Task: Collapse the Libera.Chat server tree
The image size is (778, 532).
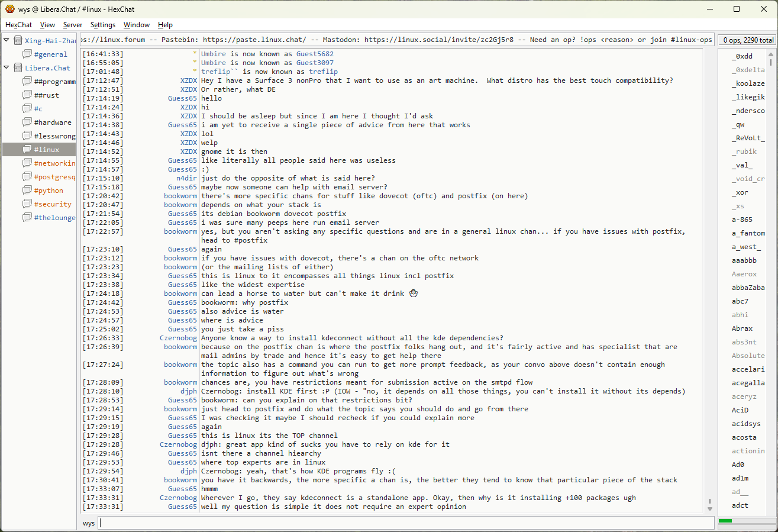Action: (7, 68)
